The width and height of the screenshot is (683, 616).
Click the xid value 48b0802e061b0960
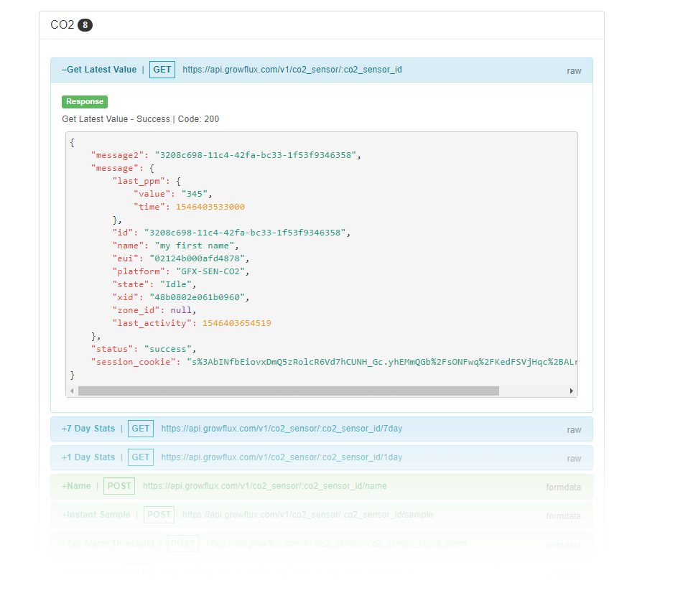(198, 297)
